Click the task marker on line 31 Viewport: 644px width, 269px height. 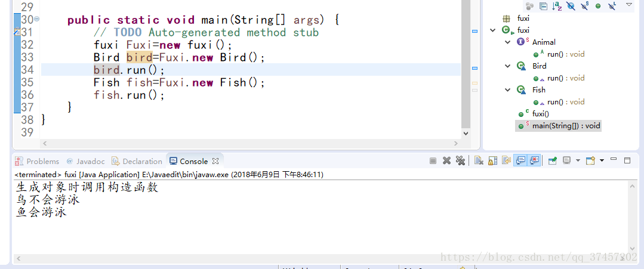(17, 32)
